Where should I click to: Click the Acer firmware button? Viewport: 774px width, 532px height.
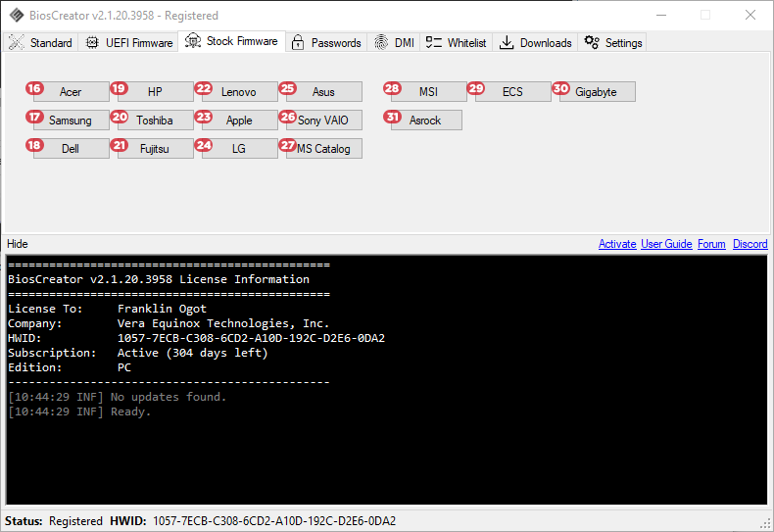pyautogui.click(x=72, y=92)
